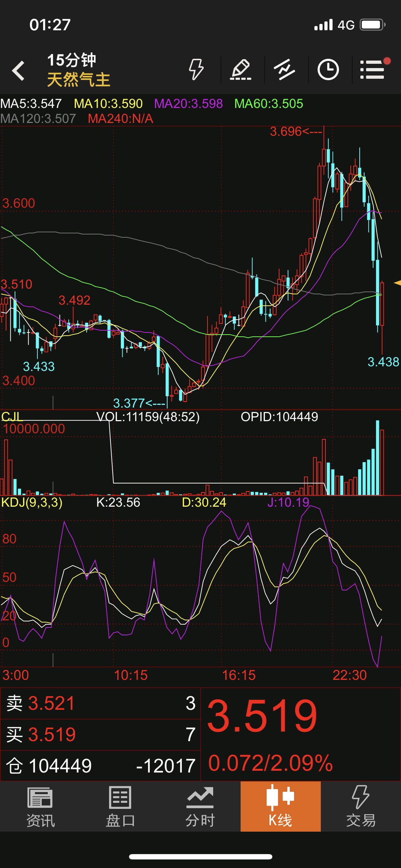Tap the 天然气主 contract name
The image size is (401, 868).
(x=78, y=79)
